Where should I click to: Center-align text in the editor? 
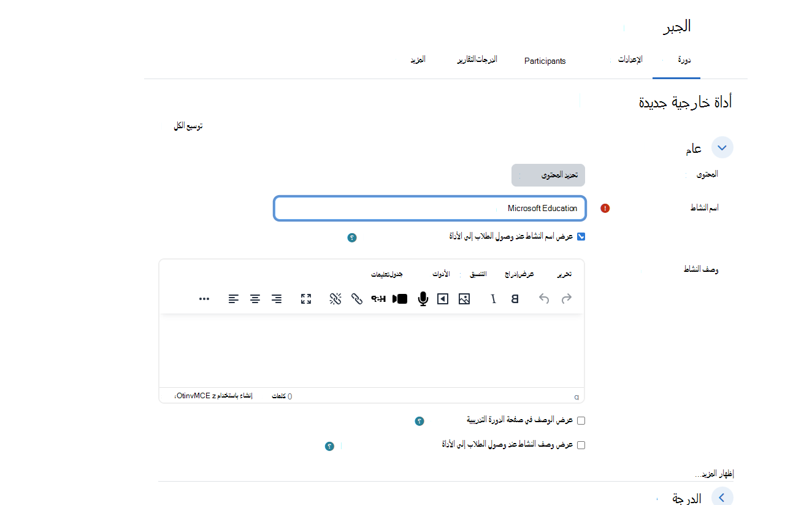coord(255,299)
